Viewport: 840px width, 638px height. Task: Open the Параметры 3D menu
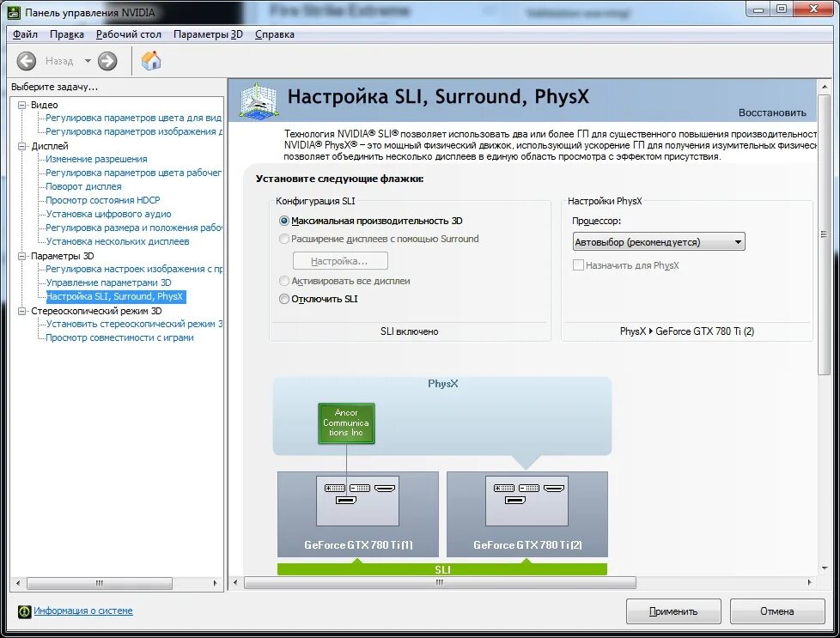pos(208,34)
